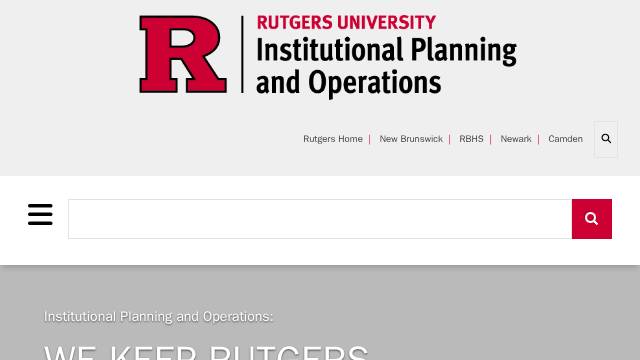
Task: Visit the Newark campus link
Action: [516, 139]
